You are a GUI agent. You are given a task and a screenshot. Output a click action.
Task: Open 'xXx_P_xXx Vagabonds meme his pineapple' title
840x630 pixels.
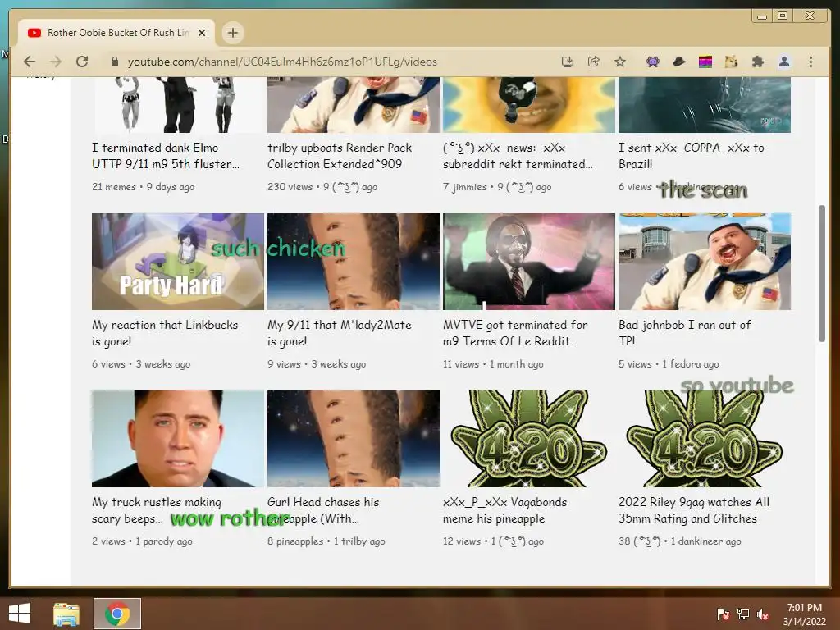point(504,510)
